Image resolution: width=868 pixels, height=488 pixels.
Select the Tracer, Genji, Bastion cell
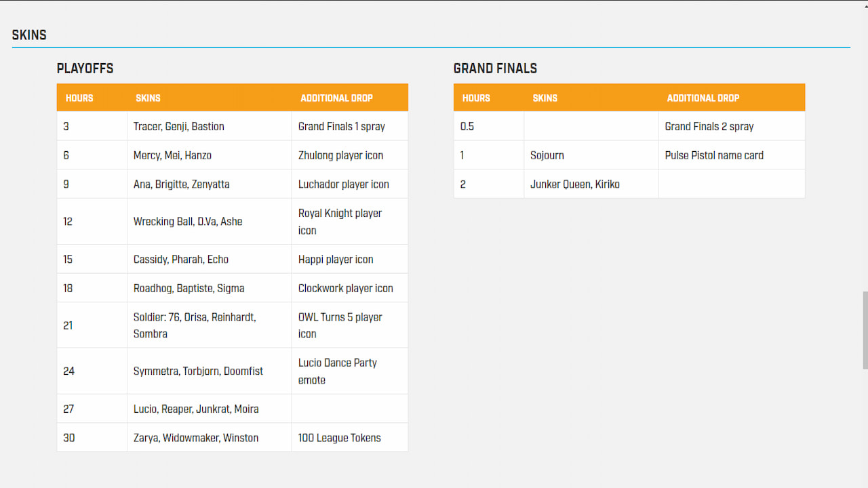click(x=179, y=127)
